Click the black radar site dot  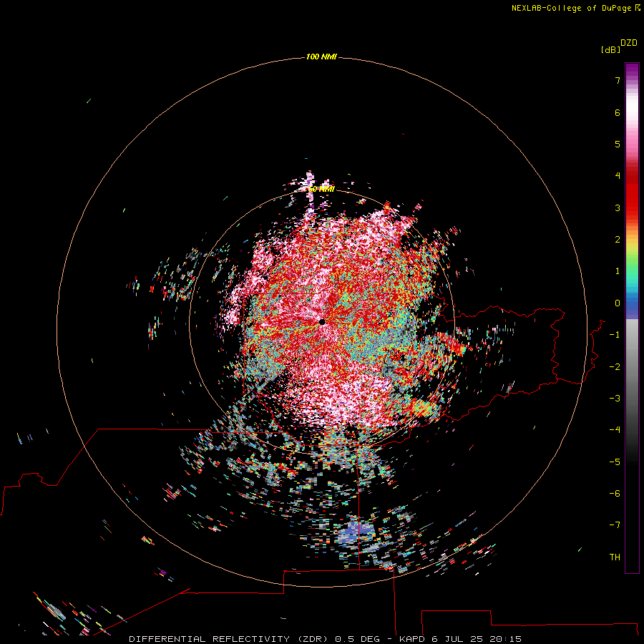322,321
